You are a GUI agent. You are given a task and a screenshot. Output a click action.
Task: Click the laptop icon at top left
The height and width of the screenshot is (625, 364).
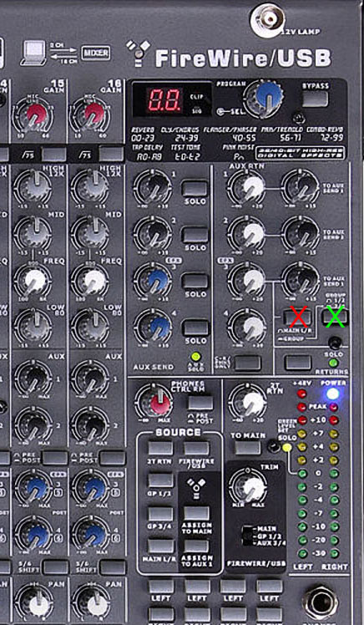(33, 53)
